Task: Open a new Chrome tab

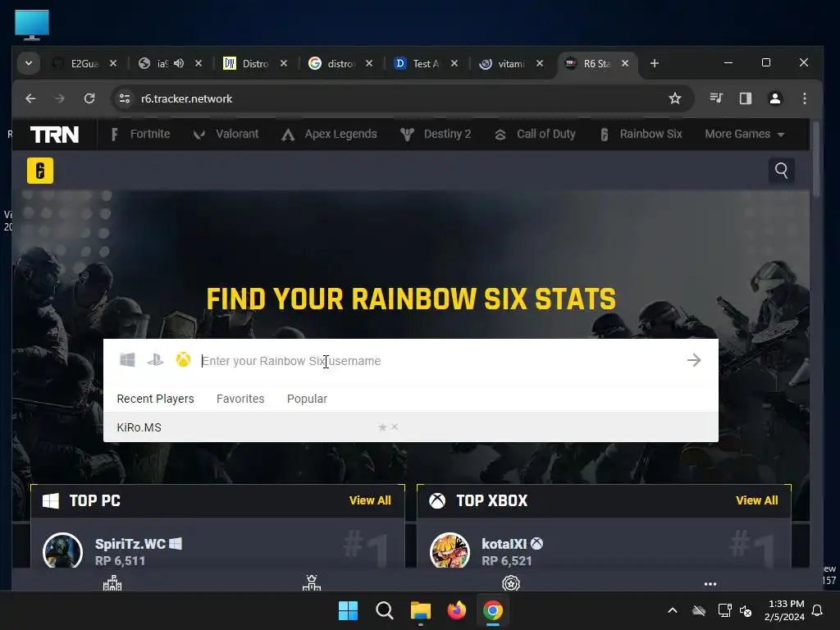Action: point(654,63)
